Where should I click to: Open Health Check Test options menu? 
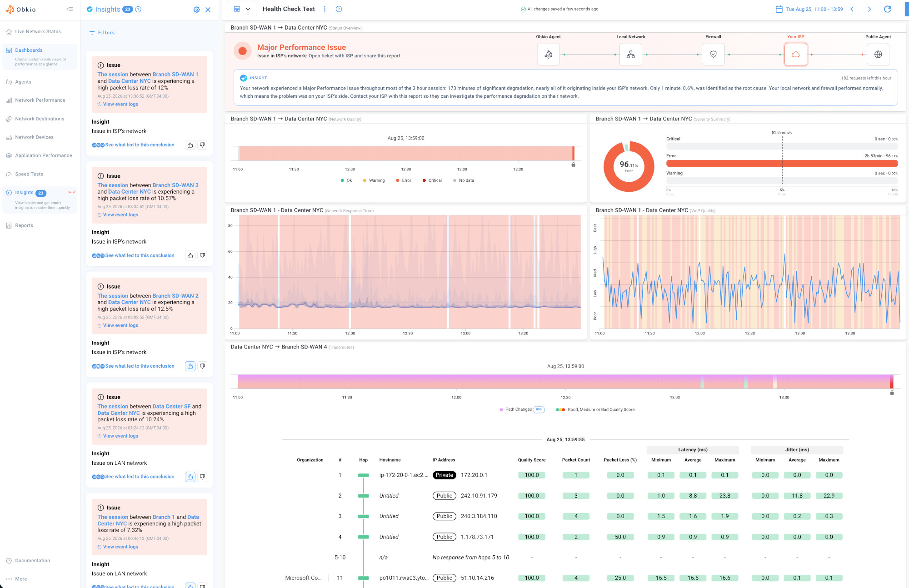point(325,9)
